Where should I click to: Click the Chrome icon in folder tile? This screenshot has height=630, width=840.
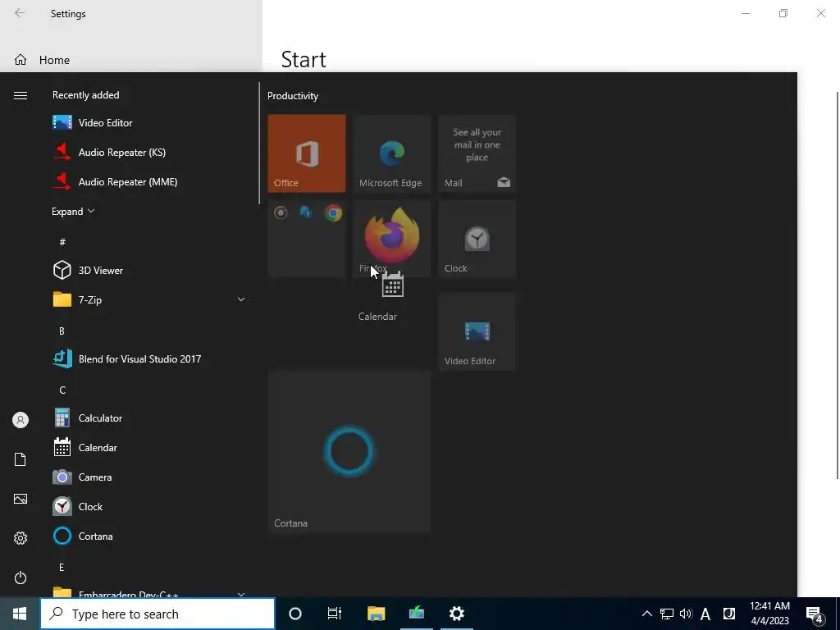click(x=333, y=213)
